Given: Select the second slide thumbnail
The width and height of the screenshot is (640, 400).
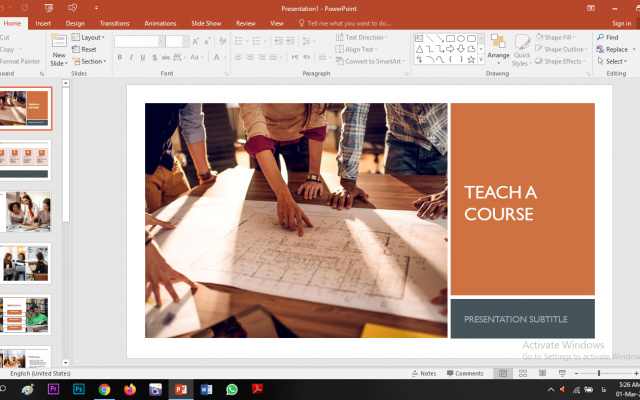Looking at the screenshot, I should (25, 159).
